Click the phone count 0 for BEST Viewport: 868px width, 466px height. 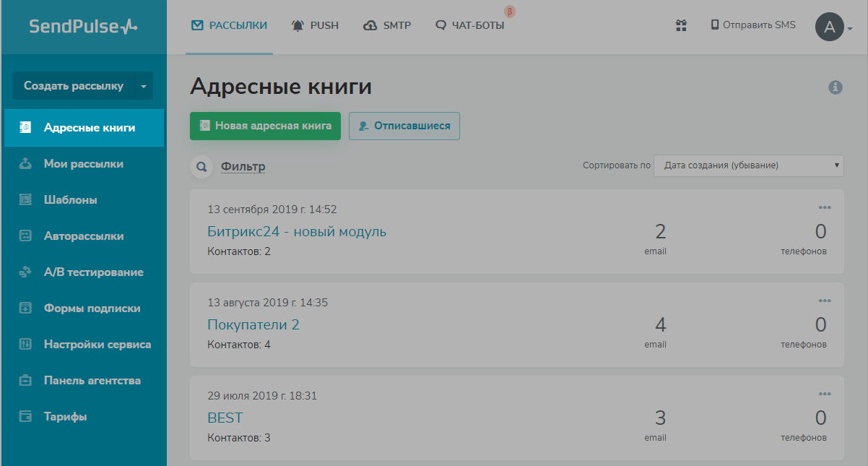(x=820, y=418)
